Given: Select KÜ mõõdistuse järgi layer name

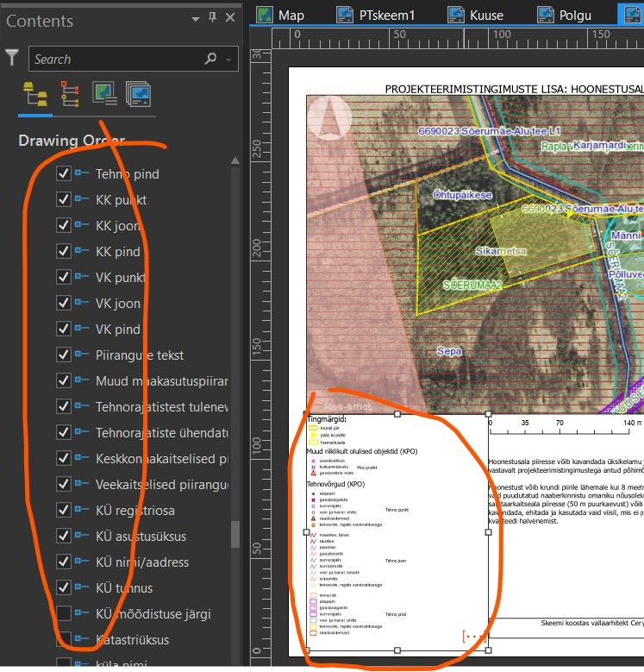Looking at the screenshot, I should pyautogui.click(x=153, y=613).
